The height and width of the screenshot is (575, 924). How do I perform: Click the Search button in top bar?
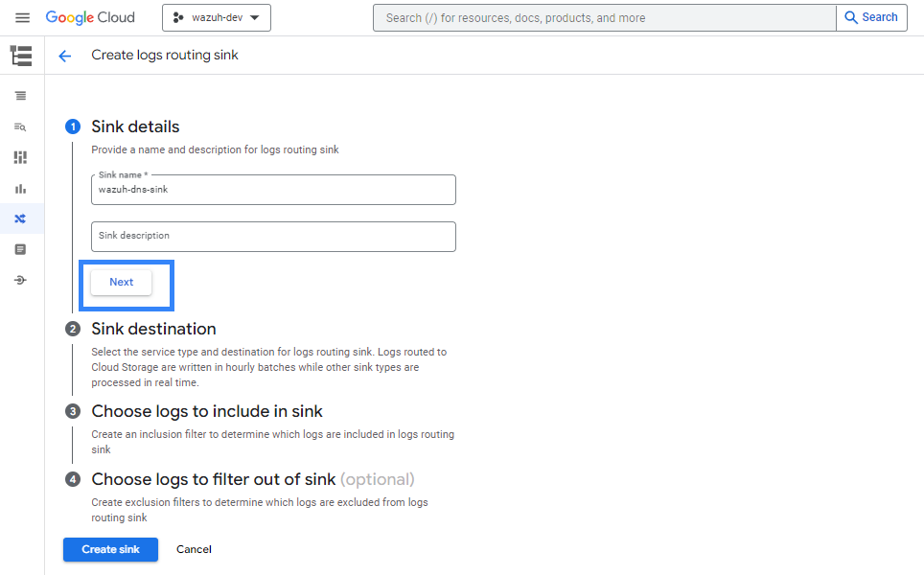click(x=871, y=17)
